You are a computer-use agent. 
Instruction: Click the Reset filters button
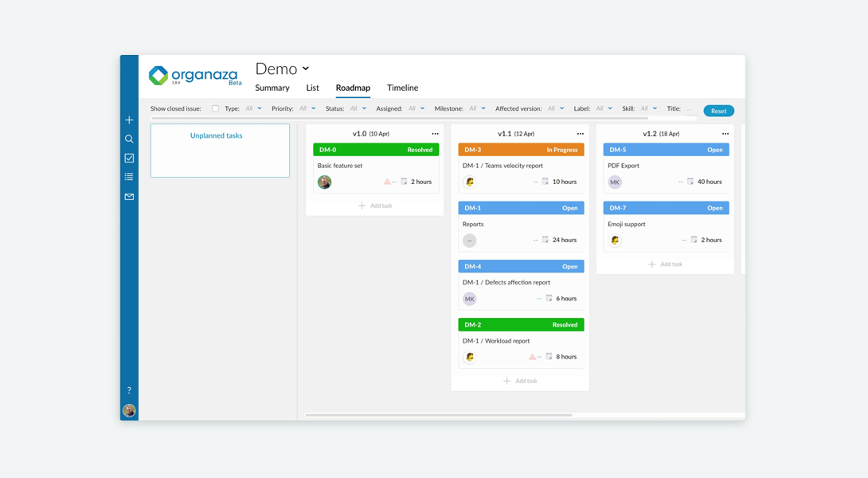(718, 111)
